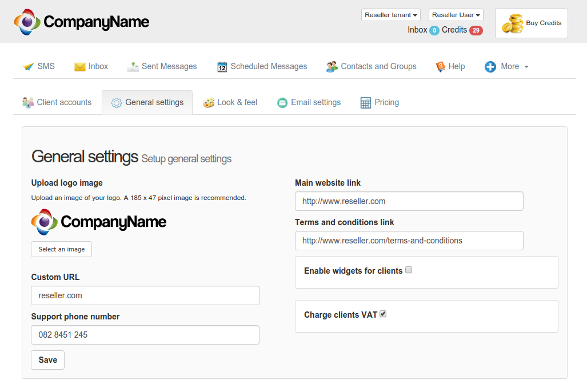Click the Sent Messages icon
Viewport: 587px width, 392px height.
tap(133, 67)
